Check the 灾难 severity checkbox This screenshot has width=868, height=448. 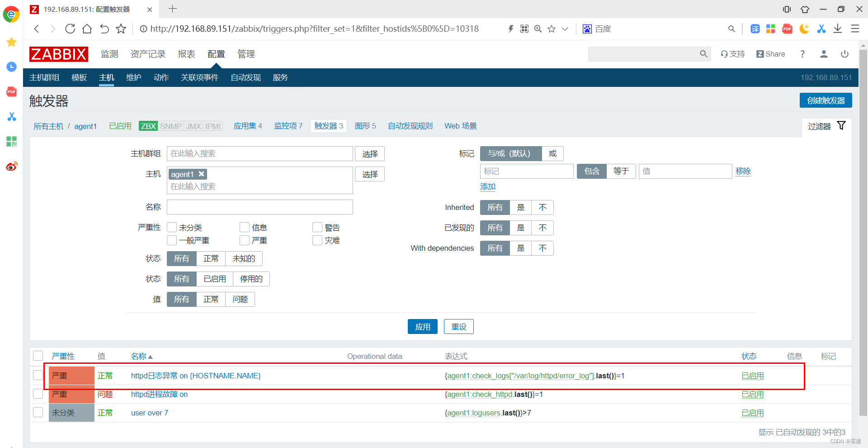(317, 240)
